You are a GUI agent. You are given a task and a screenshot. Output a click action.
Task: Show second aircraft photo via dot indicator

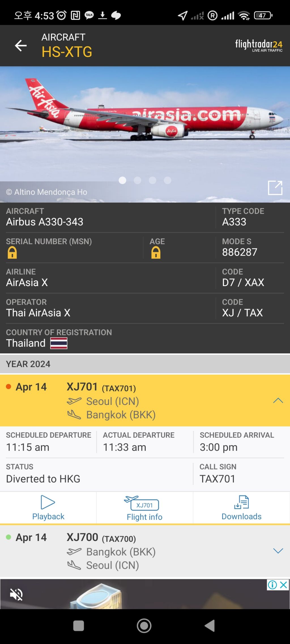tap(137, 180)
